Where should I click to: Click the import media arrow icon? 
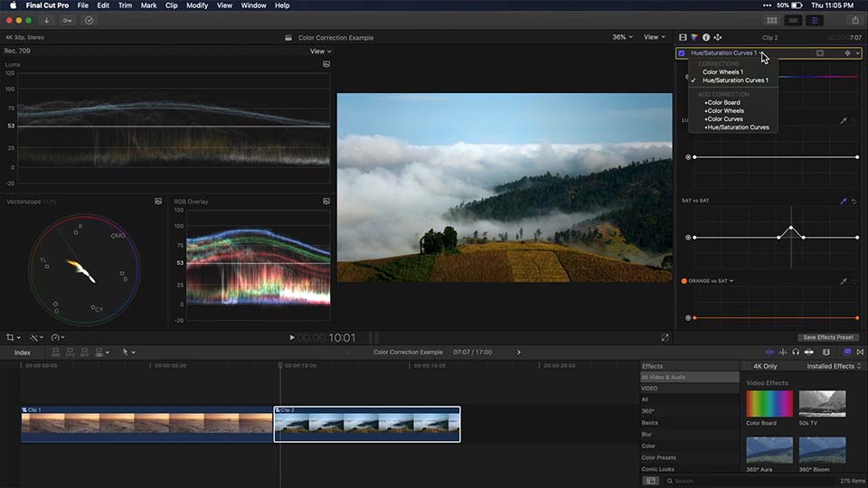pos(46,21)
